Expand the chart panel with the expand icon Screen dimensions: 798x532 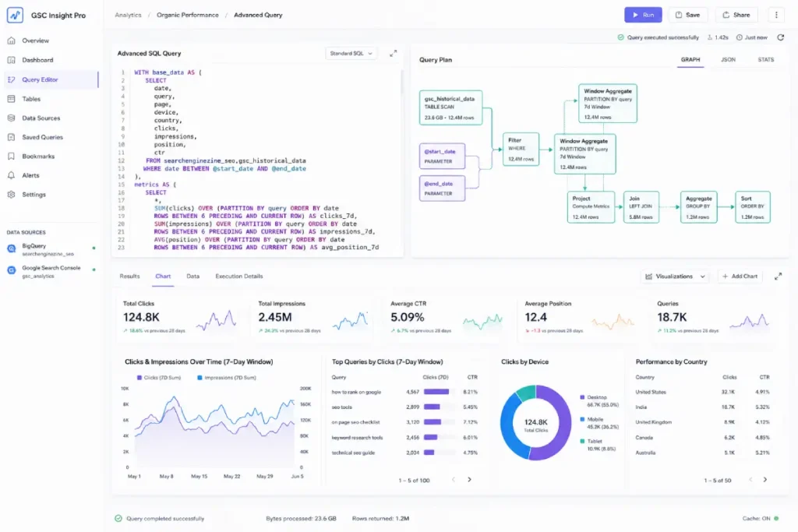(778, 277)
